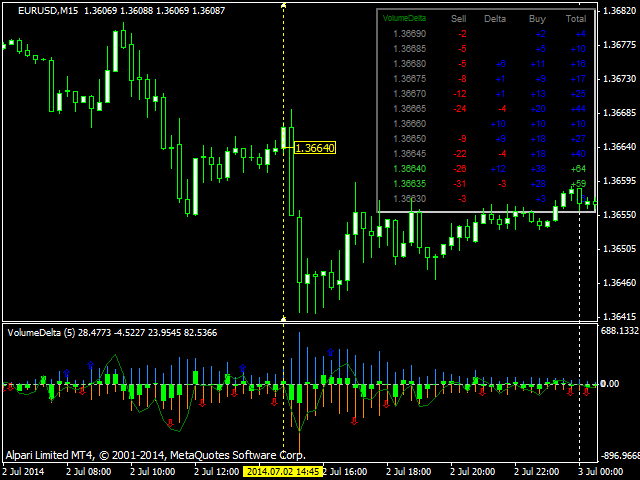
Task: Click the 2 Jul 18:00 time axis label
Action: [x=409, y=472]
